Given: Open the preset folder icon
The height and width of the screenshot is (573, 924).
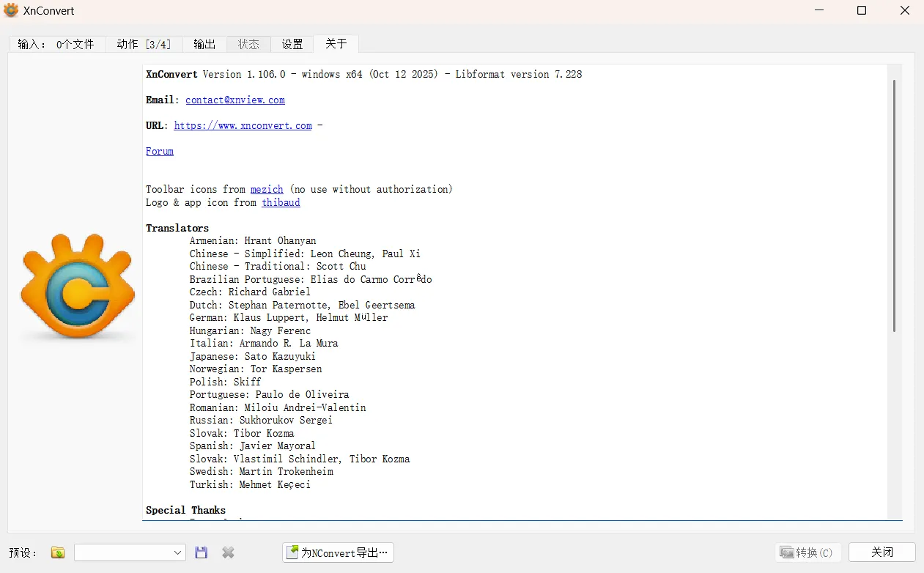Looking at the screenshot, I should [x=57, y=552].
